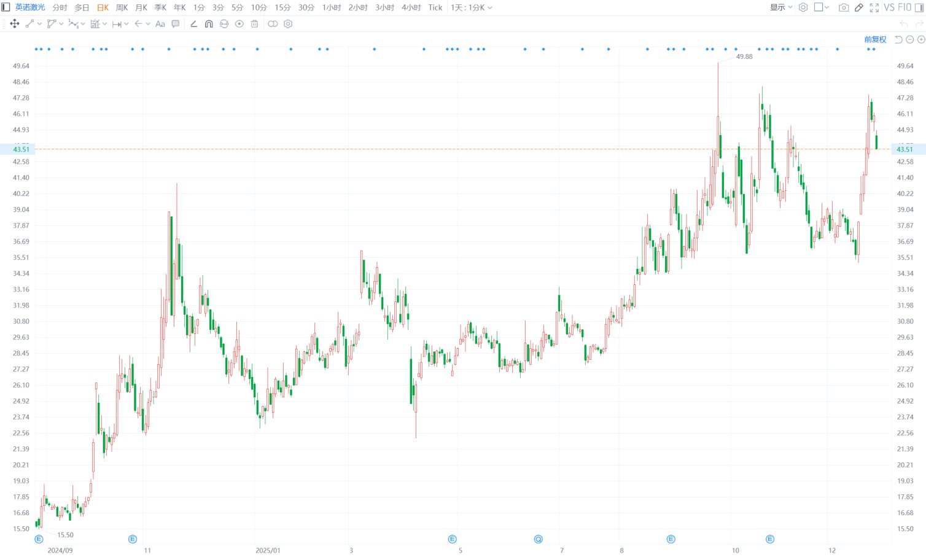Select the 30分 interval

coord(306,7)
